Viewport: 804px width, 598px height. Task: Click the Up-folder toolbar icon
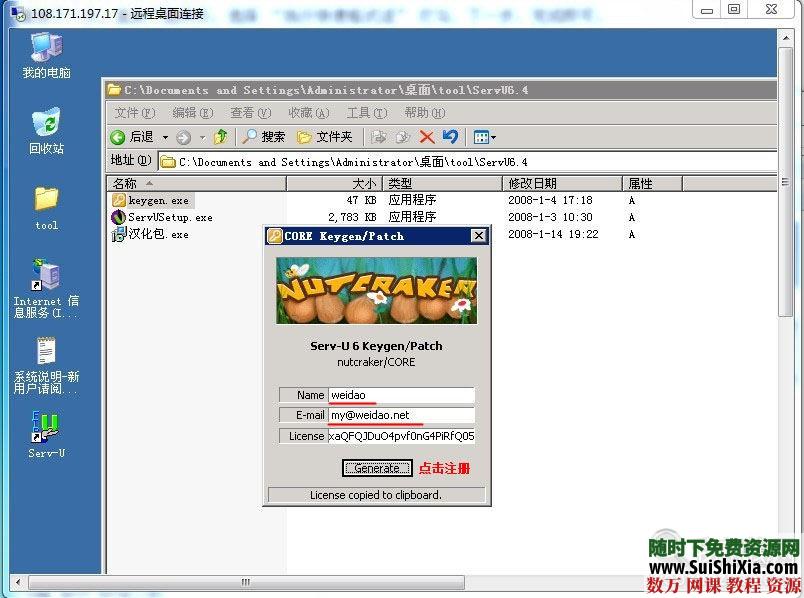(223, 137)
